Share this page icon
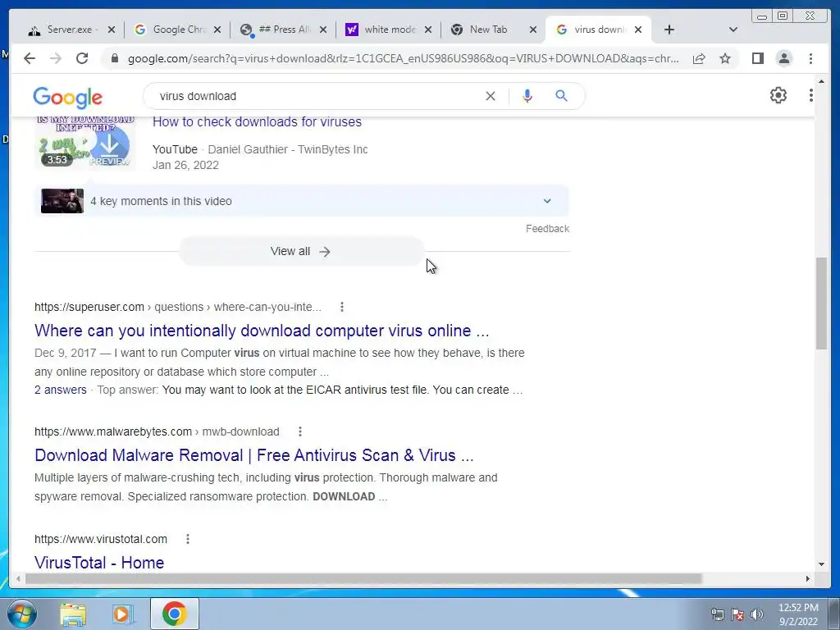Viewport: 840px width, 630px height. coord(699,58)
